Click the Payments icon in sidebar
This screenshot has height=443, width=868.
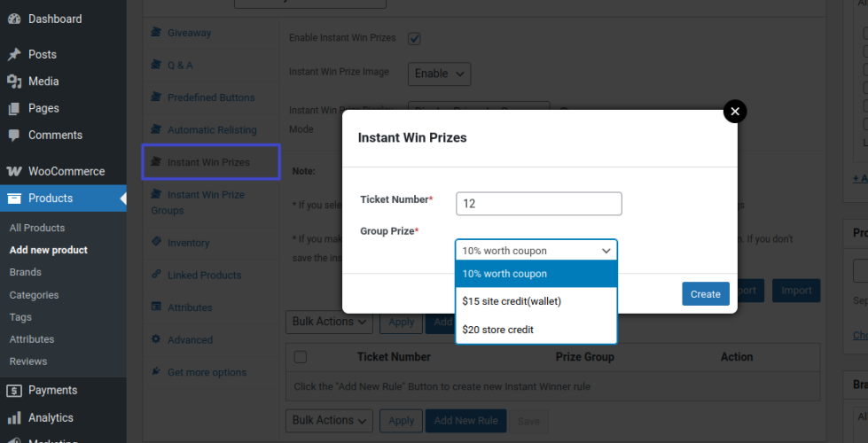pyautogui.click(x=14, y=391)
